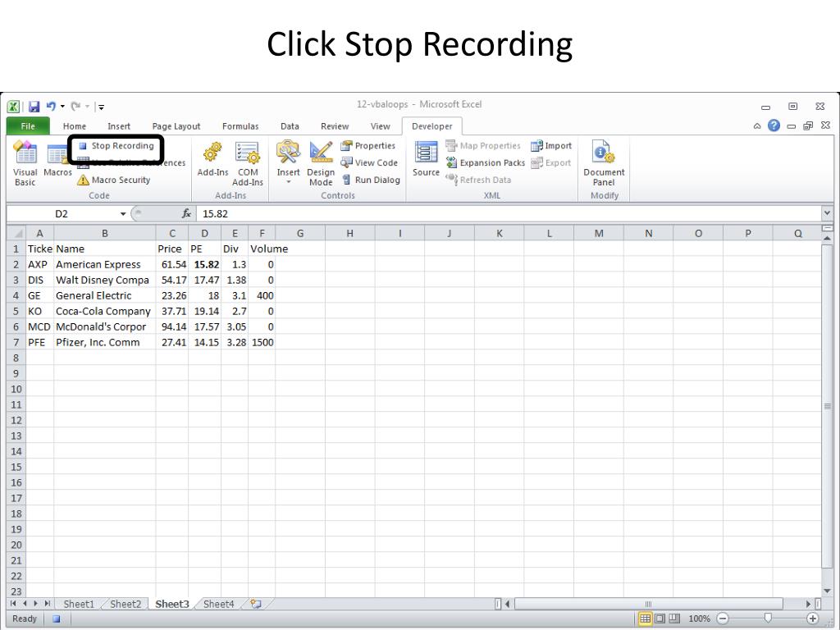Click View Code in Controls group
The image size is (840, 630).
(369, 163)
